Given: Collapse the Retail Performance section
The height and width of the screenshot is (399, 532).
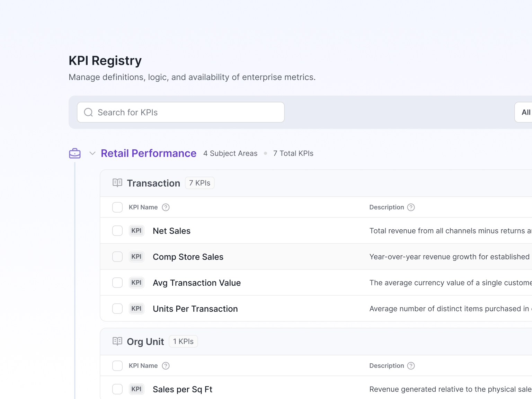Looking at the screenshot, I should tap(92, 153).
